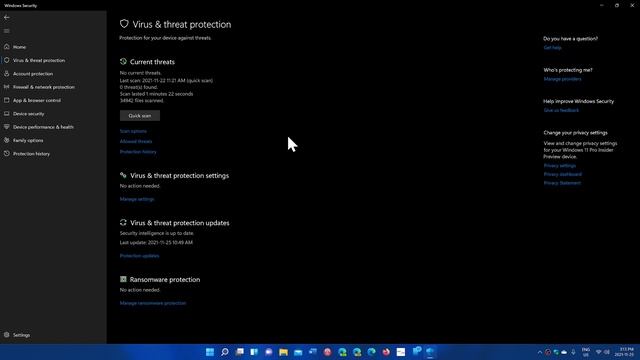The image size is (640, 360).
Task: Open taskbar clock and date
Action: point(625,352)
